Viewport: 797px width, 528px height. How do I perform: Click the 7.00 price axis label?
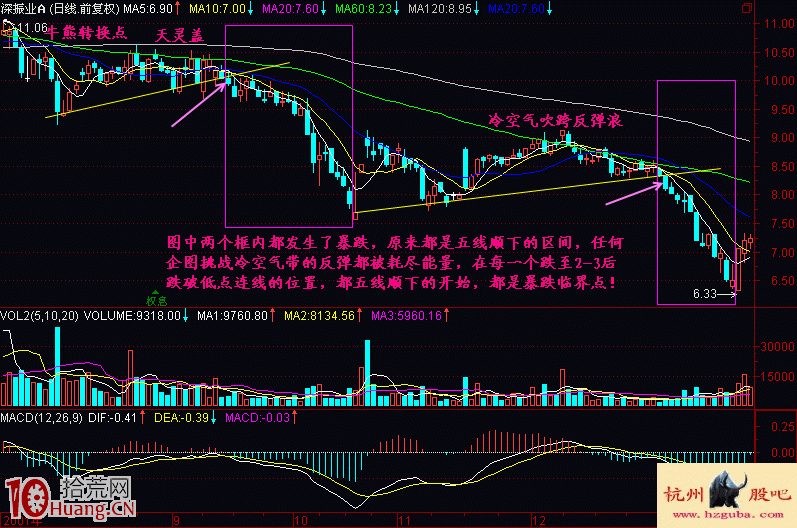click(782, 252)
